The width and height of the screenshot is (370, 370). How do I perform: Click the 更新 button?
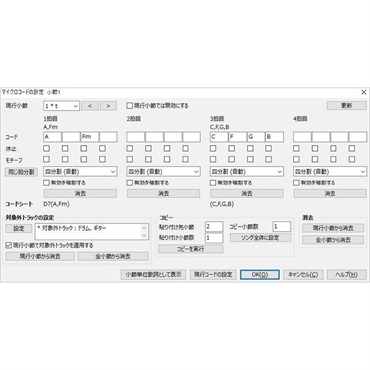347,105
